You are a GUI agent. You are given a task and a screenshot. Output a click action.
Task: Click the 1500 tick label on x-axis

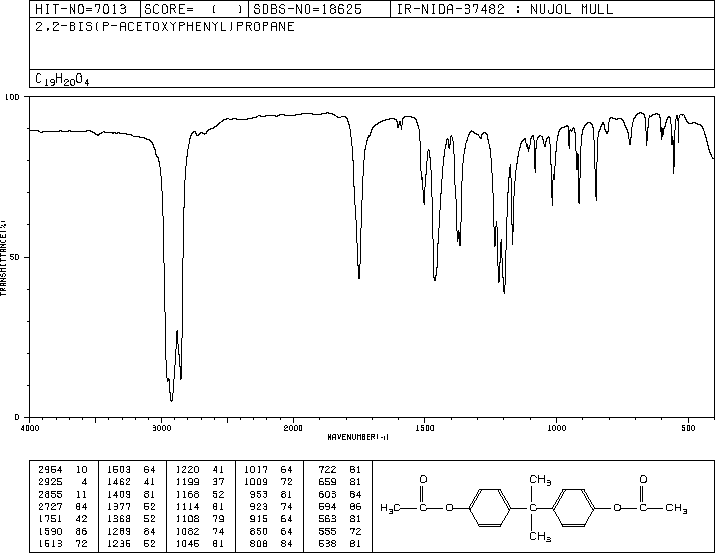point(425,428)
